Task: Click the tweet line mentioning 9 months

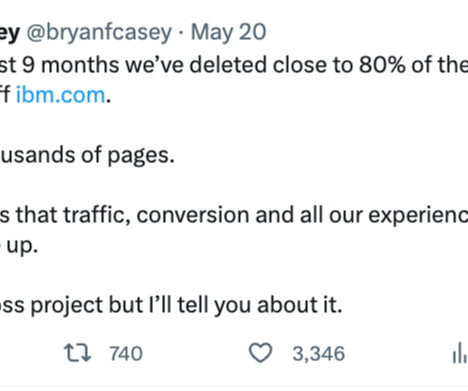Action: [234, 65]
